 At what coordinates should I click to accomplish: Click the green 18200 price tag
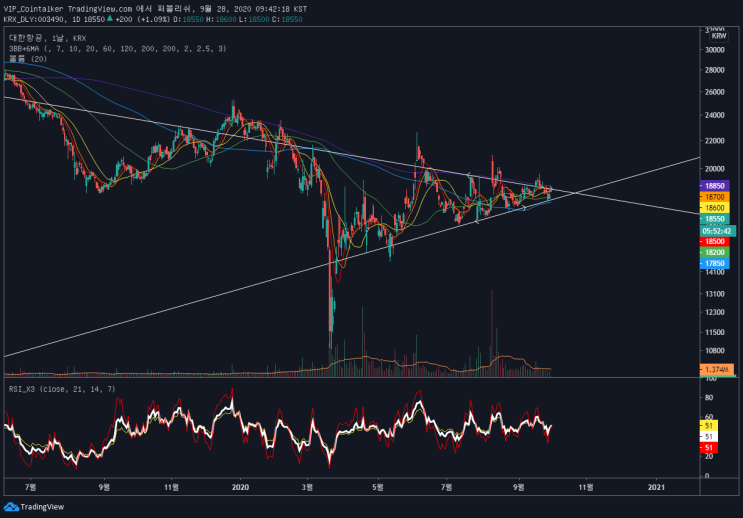click(x=714, y=252)
